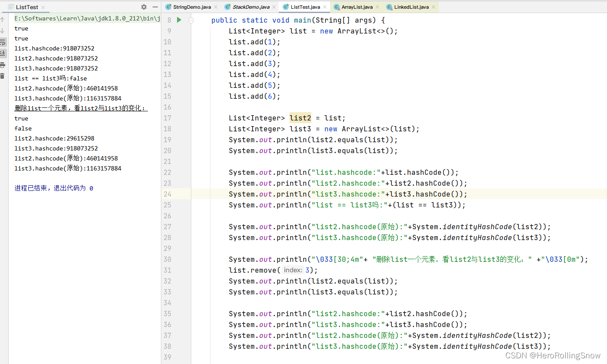Switch to StringDemo.java tab
The image size is (607, 364).
192,7
